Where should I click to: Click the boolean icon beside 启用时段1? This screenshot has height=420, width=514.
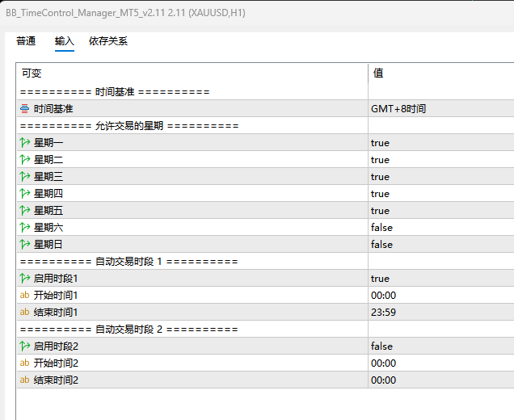click(x=24, y=279)
